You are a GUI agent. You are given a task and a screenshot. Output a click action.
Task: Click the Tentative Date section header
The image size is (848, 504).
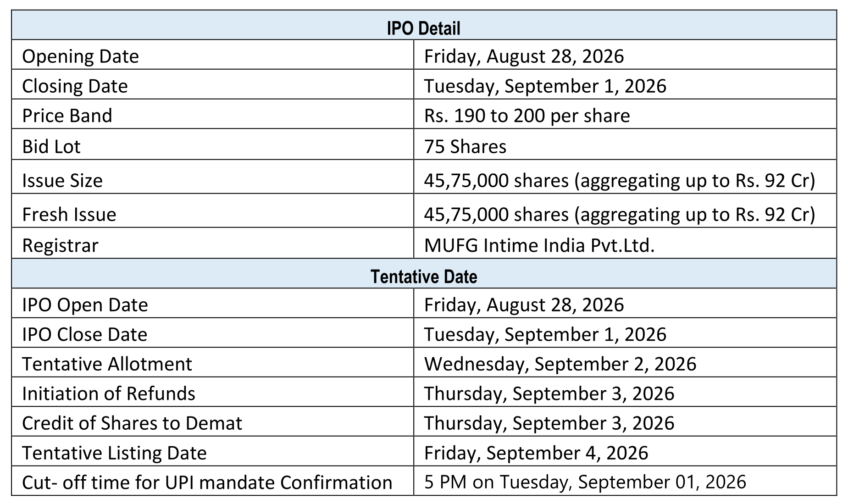tap(424, 277)
